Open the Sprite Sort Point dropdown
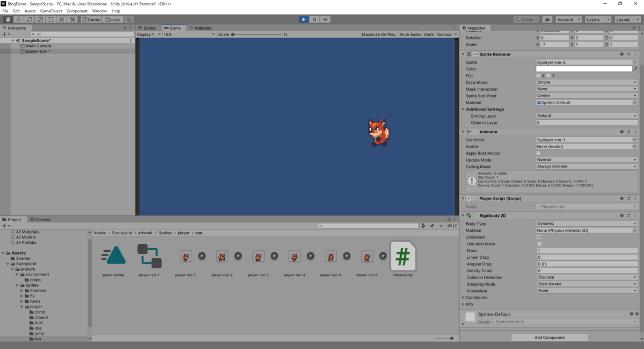This screenshot has height=349, width=644. click(x=587, y=96)
